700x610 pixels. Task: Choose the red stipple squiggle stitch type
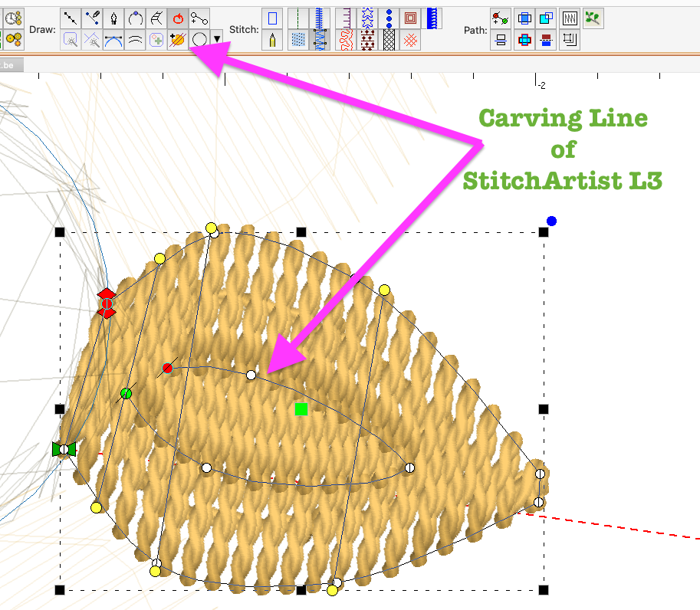click(x=347, y=39)
